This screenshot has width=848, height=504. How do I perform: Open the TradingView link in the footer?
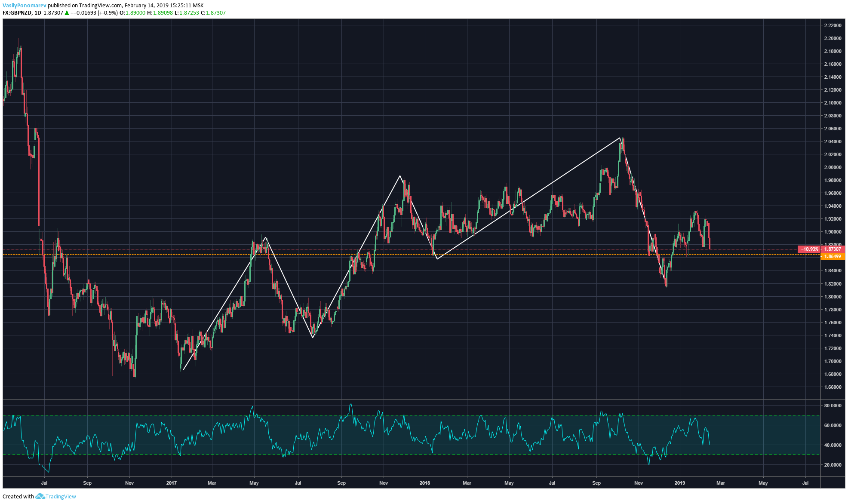pos(61,496)
